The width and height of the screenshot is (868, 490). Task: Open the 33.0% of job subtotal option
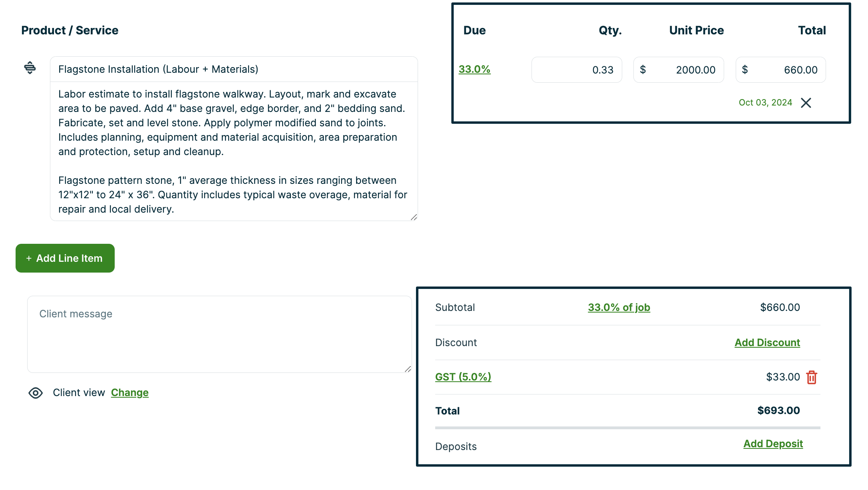(x=618, y=307)
